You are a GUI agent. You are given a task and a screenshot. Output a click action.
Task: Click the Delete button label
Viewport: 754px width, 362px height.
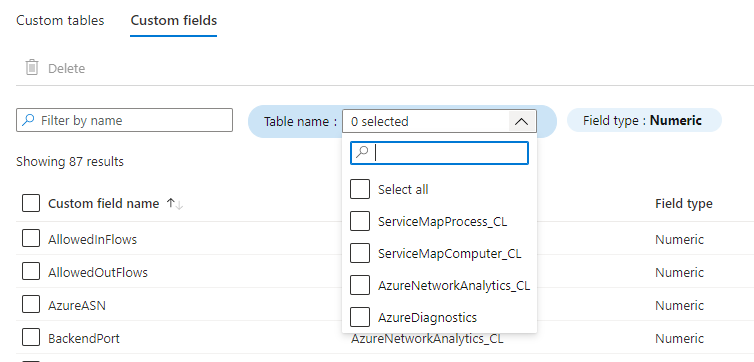66,68
